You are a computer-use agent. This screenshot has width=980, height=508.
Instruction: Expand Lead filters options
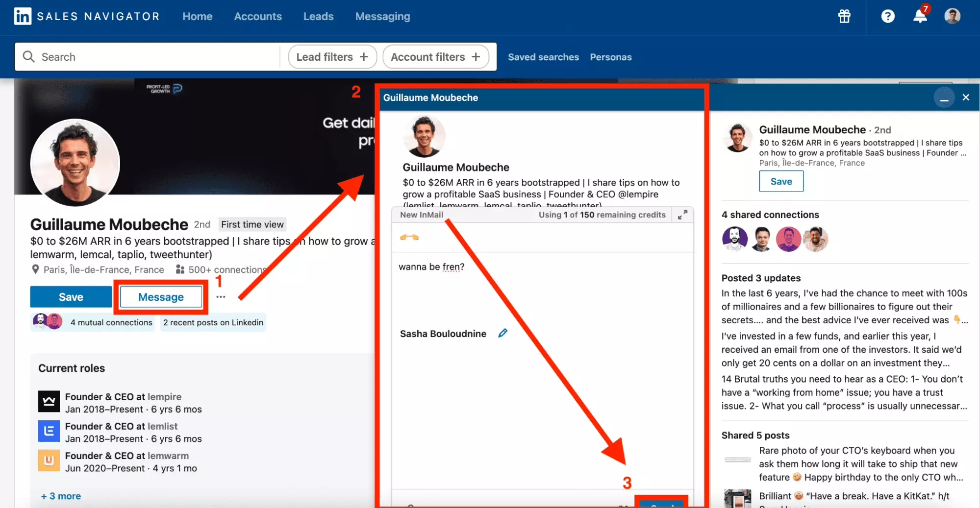tap(332, 57)
